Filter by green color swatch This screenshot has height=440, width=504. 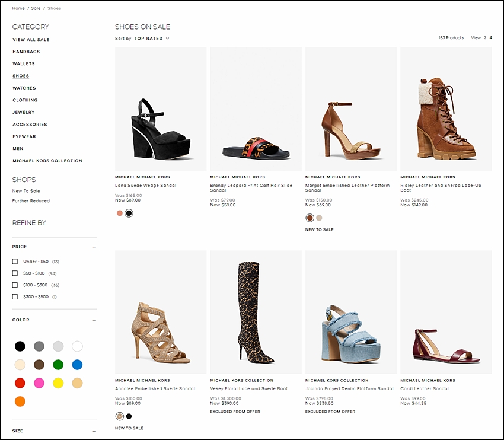pyautogui.click(x=58, y=365)
